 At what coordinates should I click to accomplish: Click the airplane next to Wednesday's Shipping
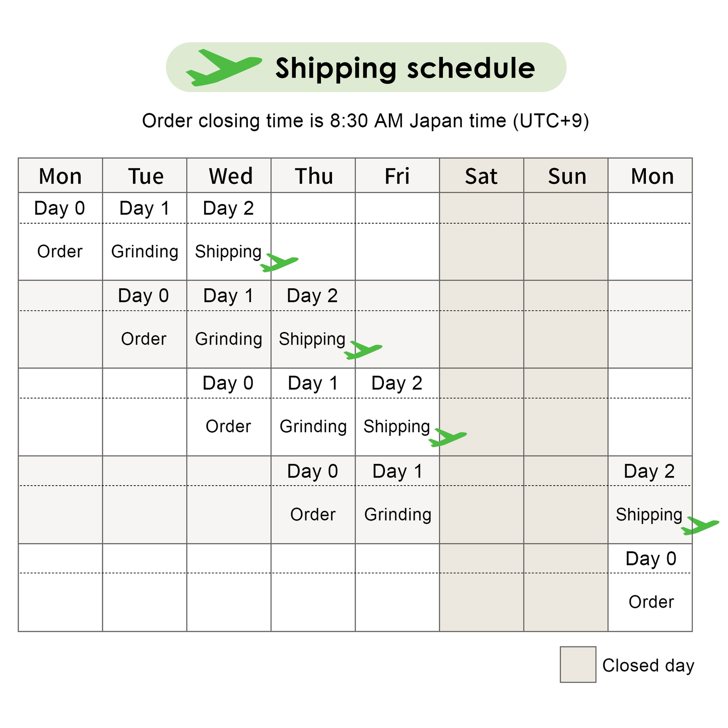pyautogui.click(x=279, y=262)
